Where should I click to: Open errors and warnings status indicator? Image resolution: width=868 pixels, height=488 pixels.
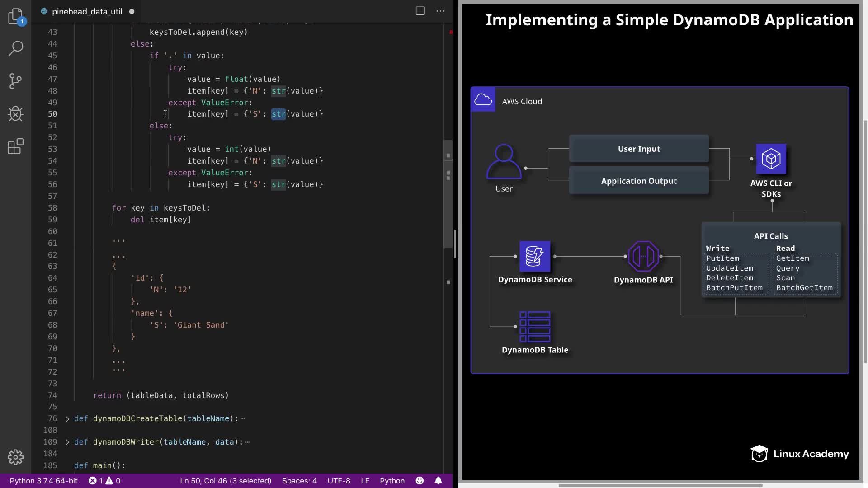point(104,481)
